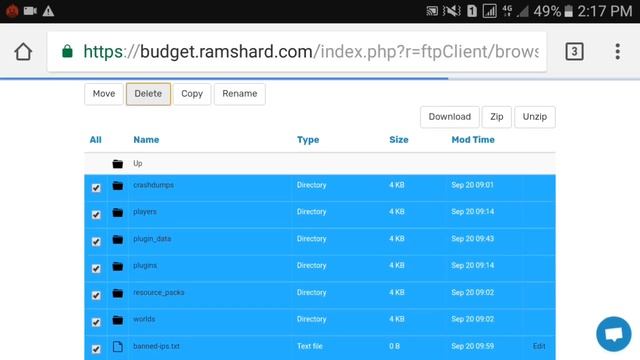640x360 pixels.
Task: Uncheck the worlds checkbox
Action: coord(96,322)
